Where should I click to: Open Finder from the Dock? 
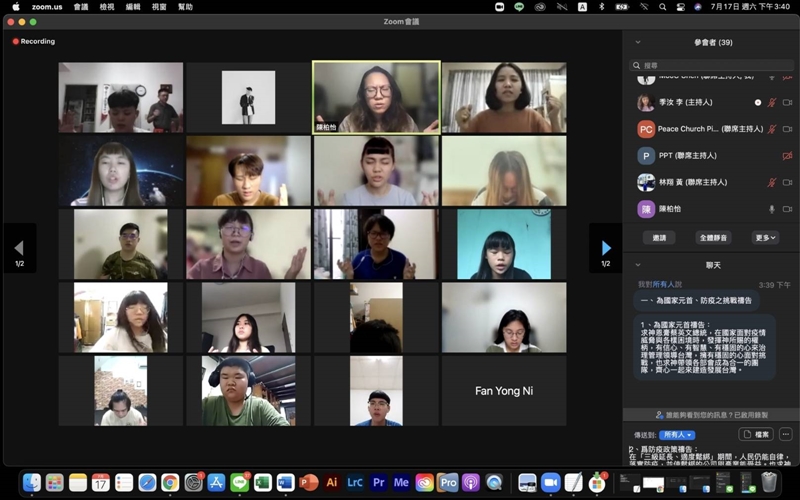pyautogui.click(x=32, y=482)
